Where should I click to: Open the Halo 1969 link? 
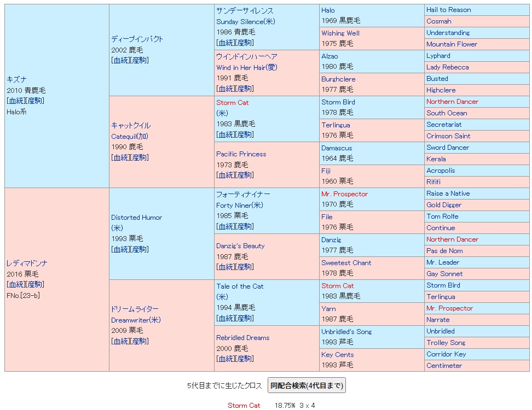pyautogui.click(x=328, y=10)
